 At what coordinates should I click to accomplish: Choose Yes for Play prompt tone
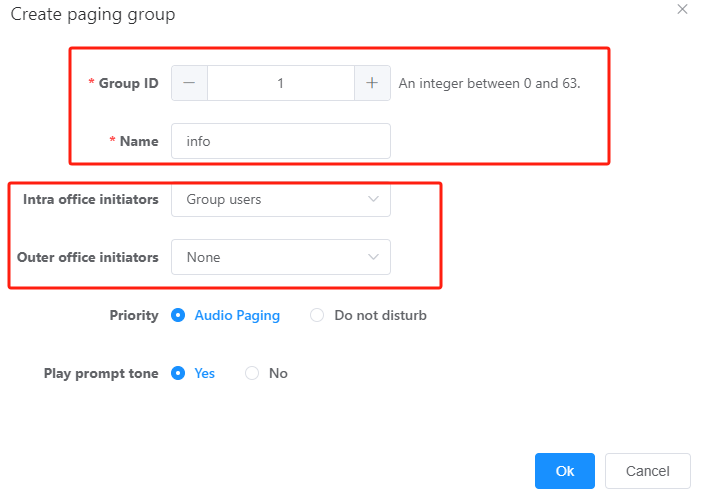click(x=193, y=373)
